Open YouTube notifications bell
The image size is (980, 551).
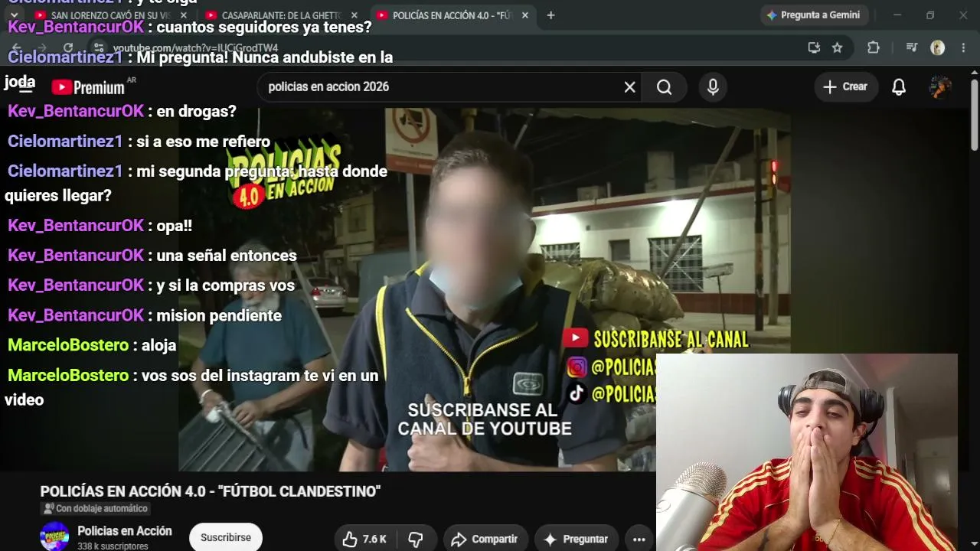click(x=899, y=87)
